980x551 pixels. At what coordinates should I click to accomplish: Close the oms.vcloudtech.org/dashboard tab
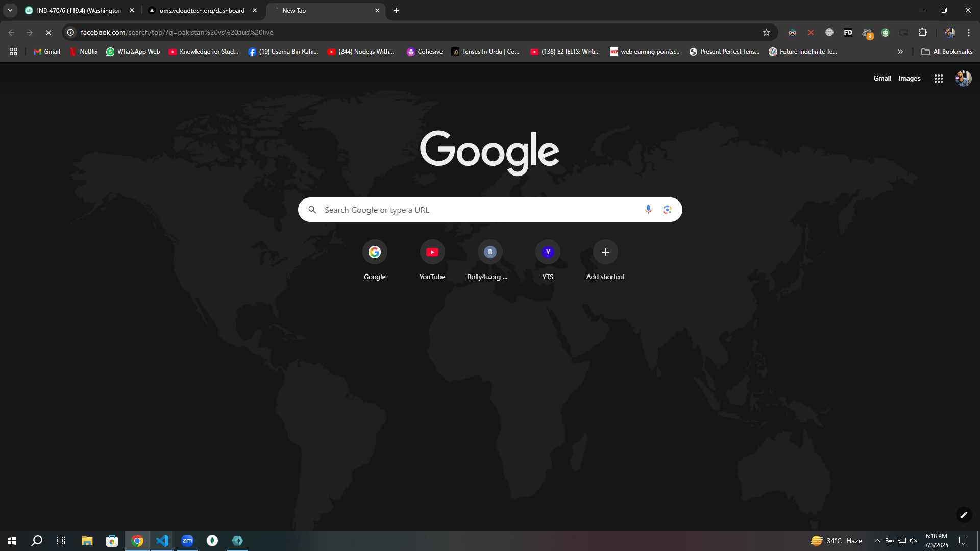pyautogui.click(x=255, y=10)
